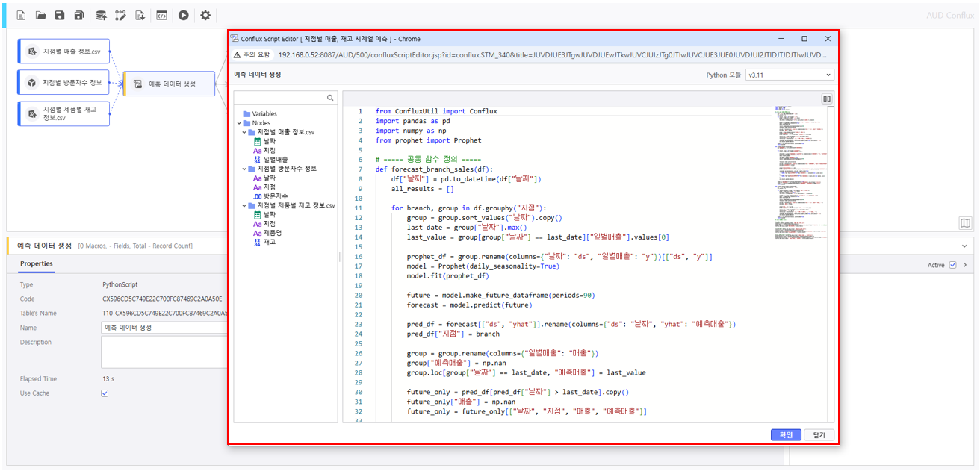Collapse the 지점별 방문자수 정보 tree node
Image resolution: width=980 pixels, height=471 pixels.
pos(244,169)
